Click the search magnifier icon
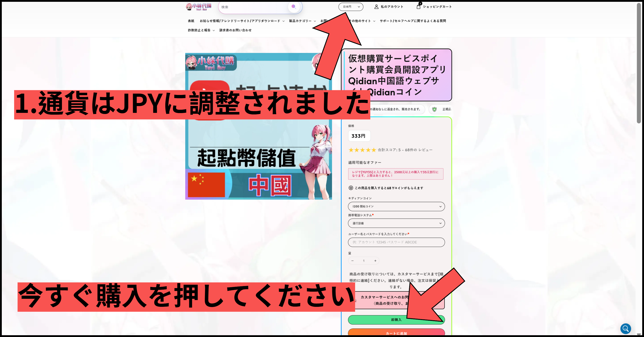 click(294, 7)
